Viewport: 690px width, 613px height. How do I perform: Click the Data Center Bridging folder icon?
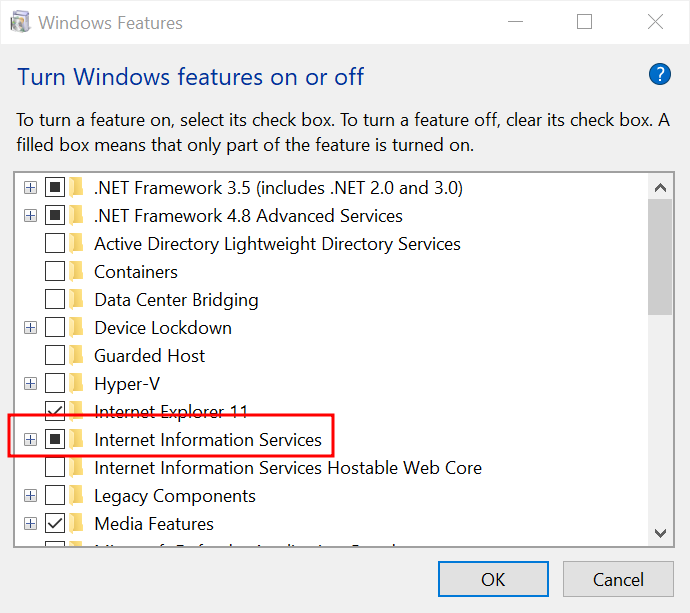[x=77, y=300]
